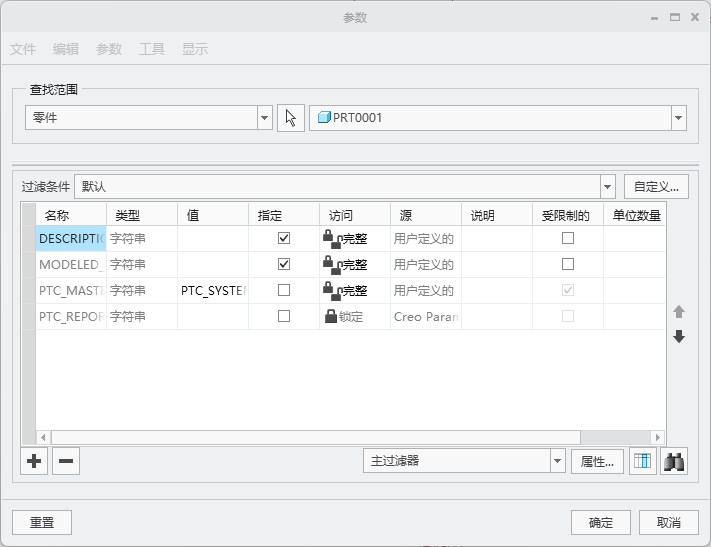Open the column setup table icon
The height and width of the screenshot is (547, 711).
pyautogui.click(x=643, y=461)
